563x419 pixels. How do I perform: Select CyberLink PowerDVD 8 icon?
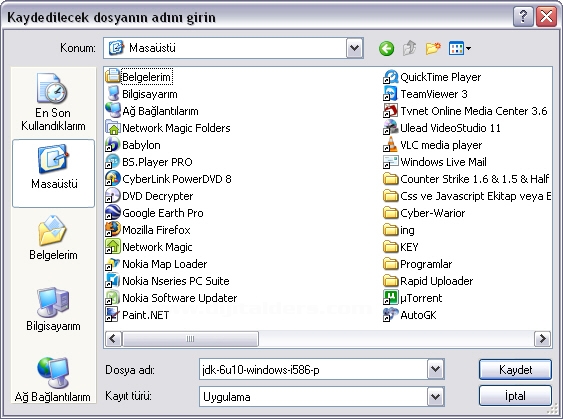(x=113, y=178)
